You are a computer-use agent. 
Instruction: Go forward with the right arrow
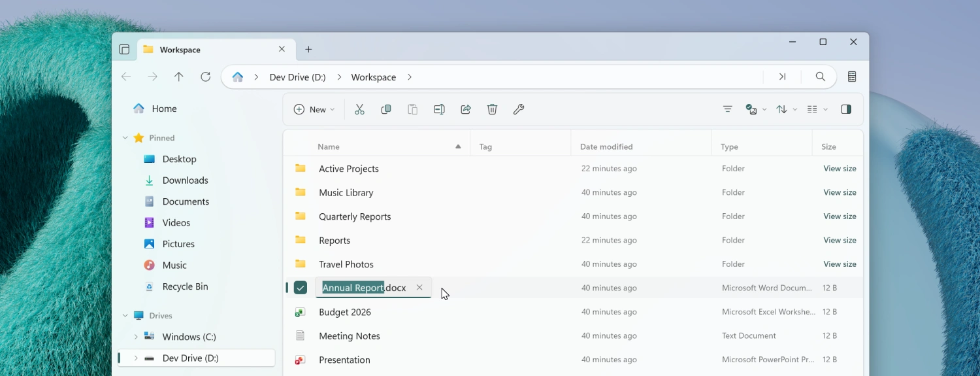pyautogui.click(x=152, y=77)
